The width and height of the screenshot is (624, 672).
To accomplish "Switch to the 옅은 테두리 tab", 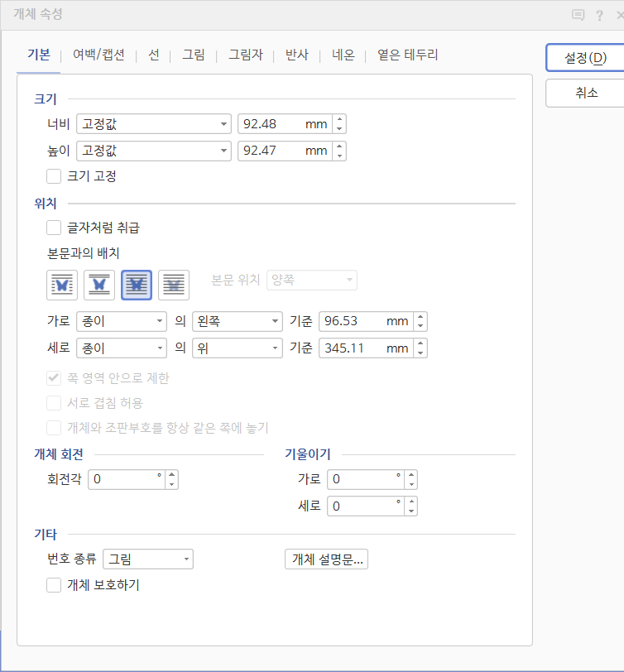I will 407,55.
